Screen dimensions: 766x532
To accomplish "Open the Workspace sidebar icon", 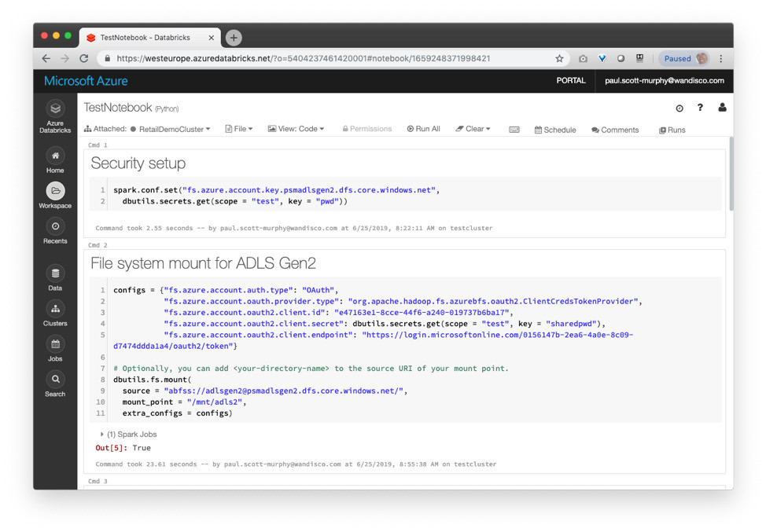I will pos(55,191).
